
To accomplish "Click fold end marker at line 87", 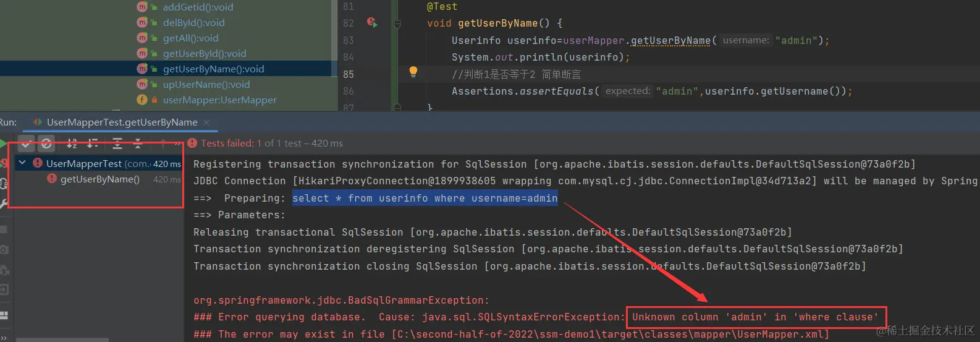I will click(397, 107).
